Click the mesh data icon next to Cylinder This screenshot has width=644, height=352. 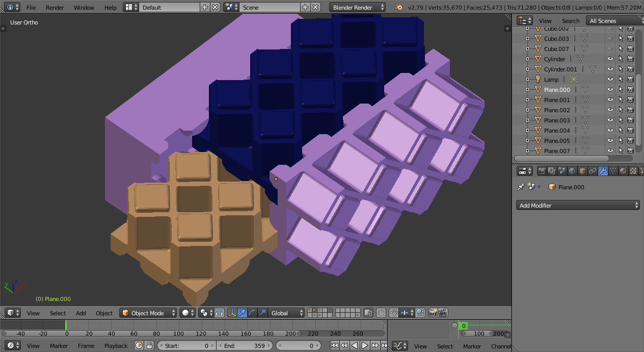(580, 59)
